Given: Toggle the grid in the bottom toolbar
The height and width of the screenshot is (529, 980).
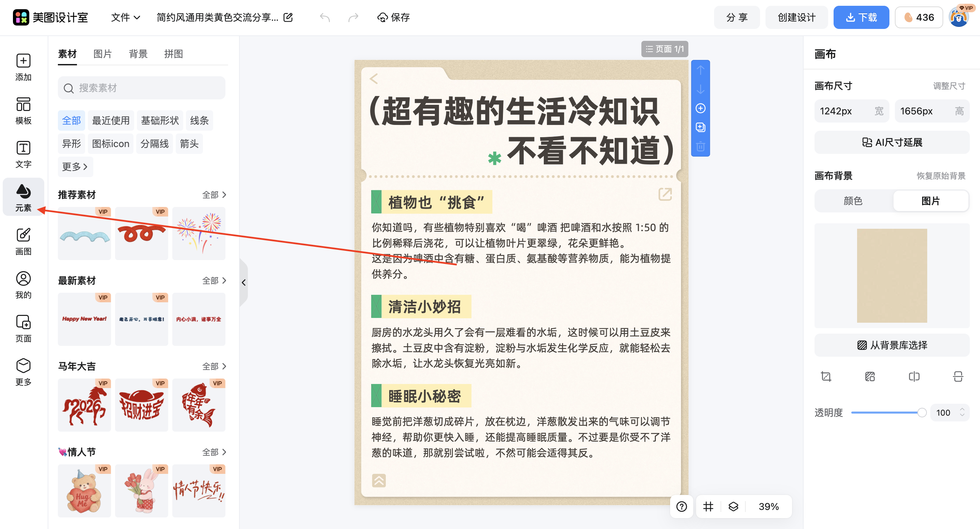Looking at the screenshot, I should (708, 506).
